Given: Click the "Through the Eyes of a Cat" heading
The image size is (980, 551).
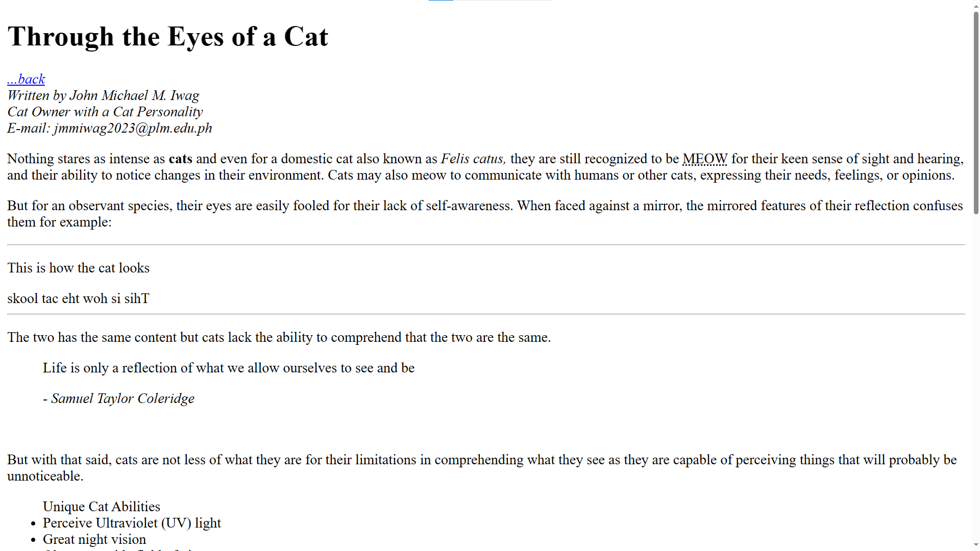Looking at the screenshot, I should (168, 37).
